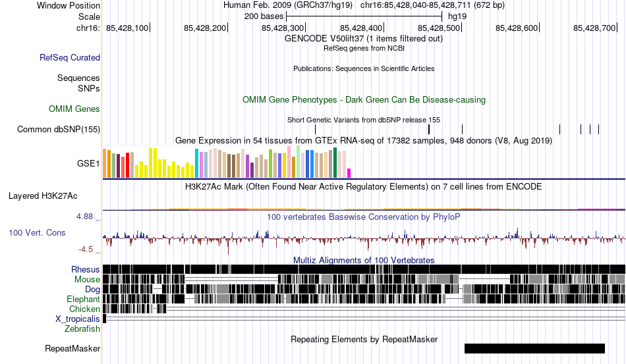Viewport: 626px width, 364px height.
Task: Click the cyan bar in GSE1 expression chart
Action: pos(196,163)
